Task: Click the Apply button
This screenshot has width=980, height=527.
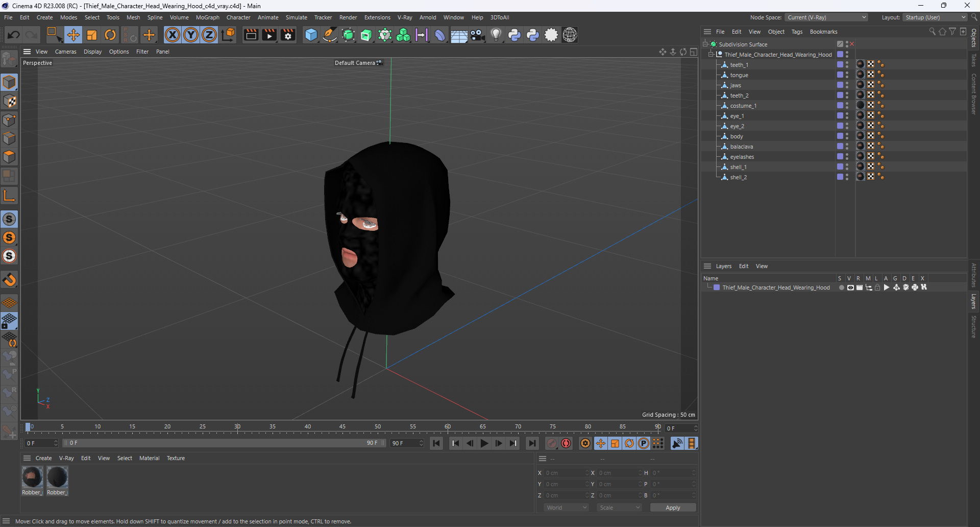Action: 673,508
